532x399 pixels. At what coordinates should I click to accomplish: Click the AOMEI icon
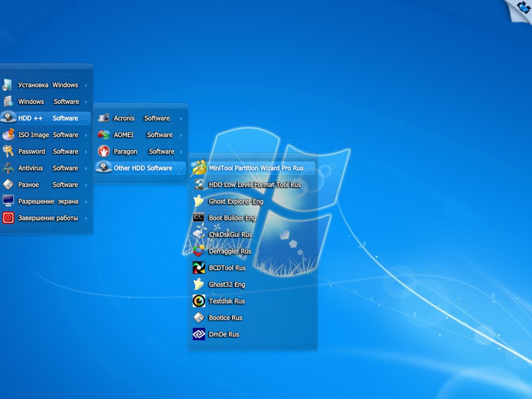pos(103,135)
